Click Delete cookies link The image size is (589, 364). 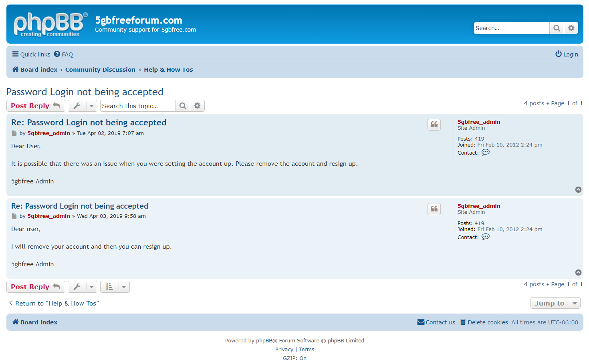[x=484, y=322]
